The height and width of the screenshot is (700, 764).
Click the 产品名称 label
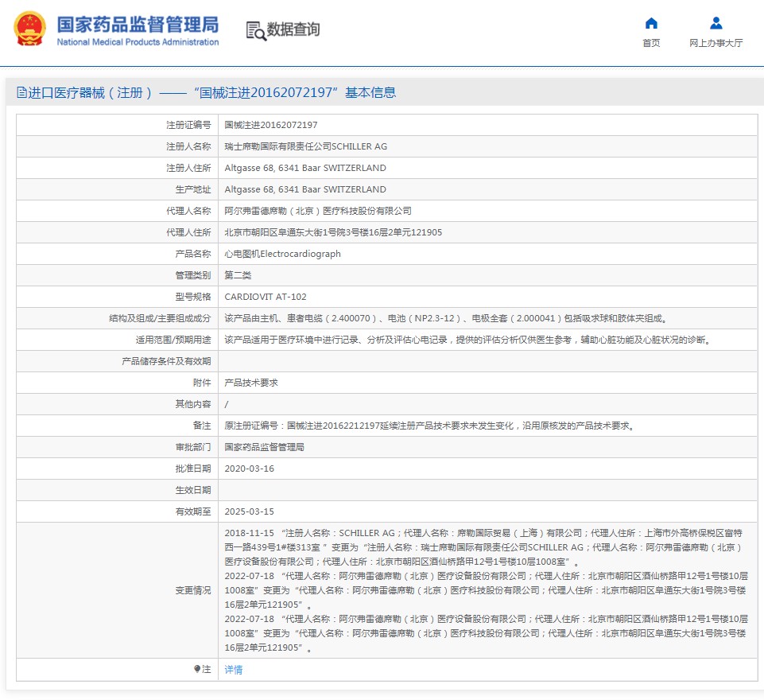tap(193, 254)
